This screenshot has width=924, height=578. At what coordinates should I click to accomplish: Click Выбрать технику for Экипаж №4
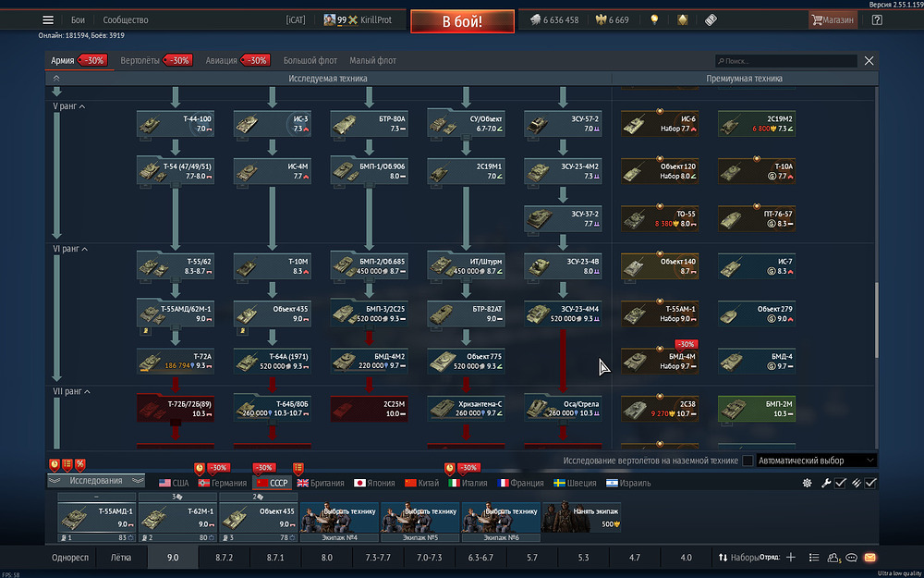(x=341, y=517)
